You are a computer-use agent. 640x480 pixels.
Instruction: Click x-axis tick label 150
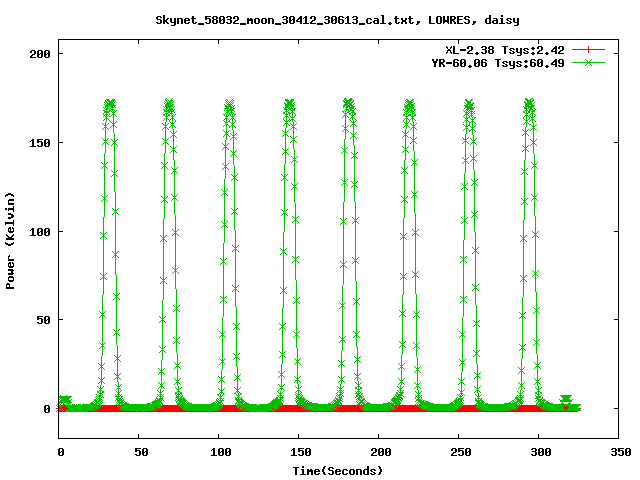click(300, 452)
